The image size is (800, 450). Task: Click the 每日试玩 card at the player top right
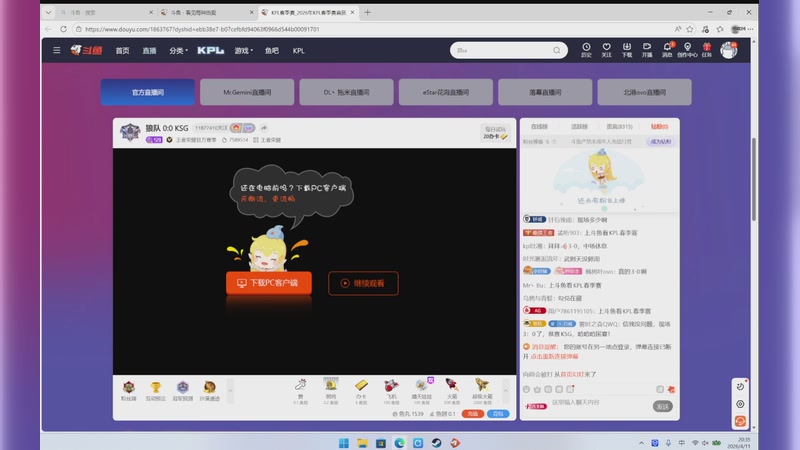tap(495, 133)
